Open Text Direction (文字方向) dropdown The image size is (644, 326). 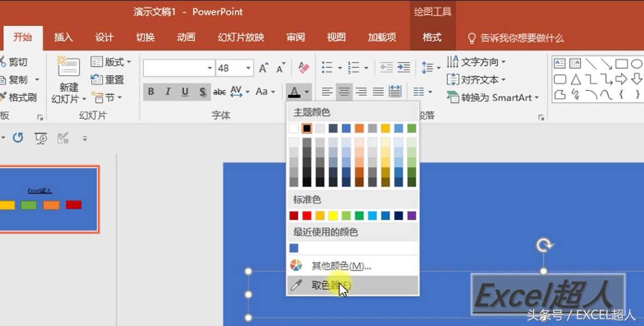coord(476,62)
